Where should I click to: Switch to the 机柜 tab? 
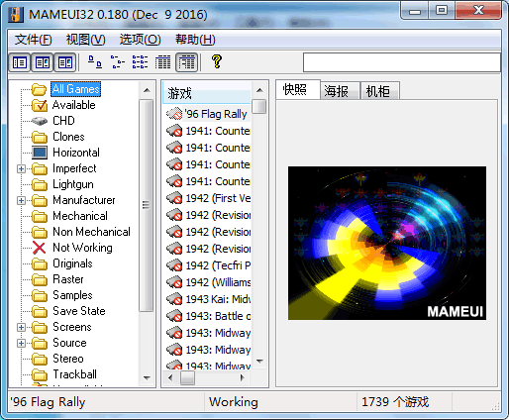[380, 91]
